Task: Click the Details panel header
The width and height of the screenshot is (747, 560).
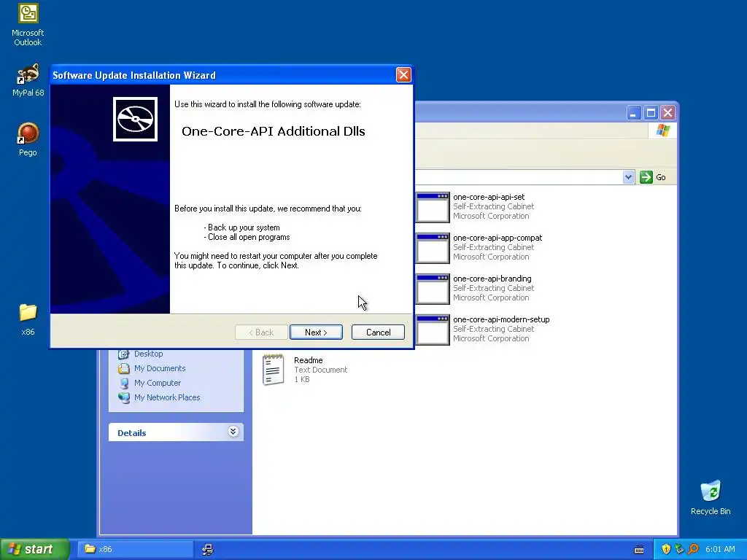Action: click(177, 432)
